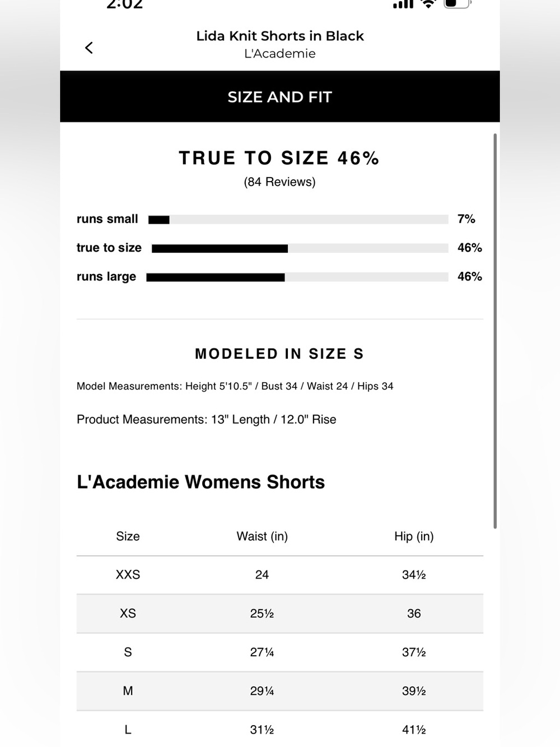Screen dimensions: 560x747
Task: Tap the SIZE AND FIT banner
Action: pos(280,96)
